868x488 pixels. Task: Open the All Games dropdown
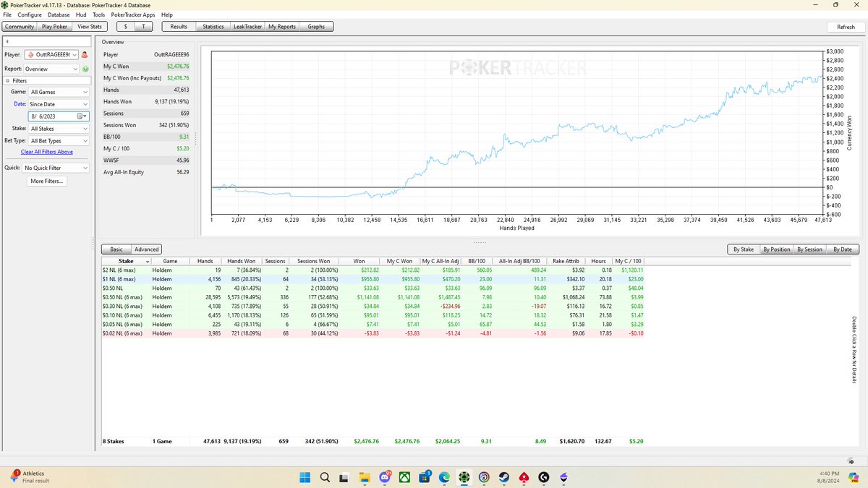58,92
